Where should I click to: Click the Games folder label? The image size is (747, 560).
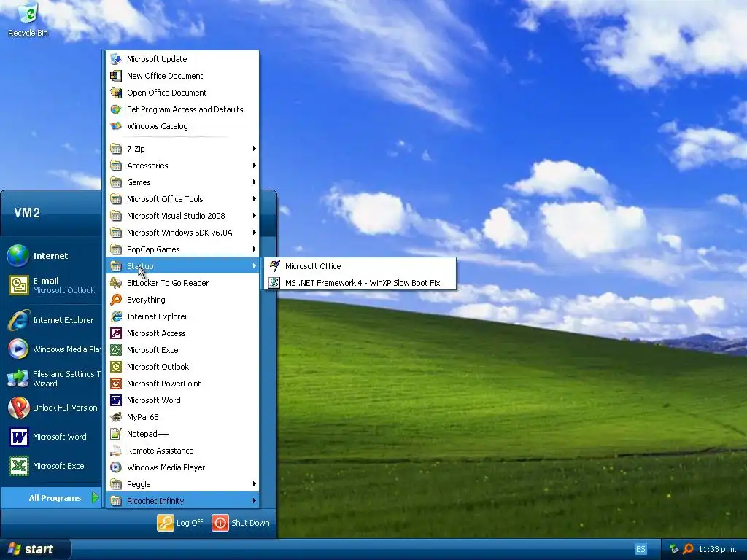click(139, 182)
